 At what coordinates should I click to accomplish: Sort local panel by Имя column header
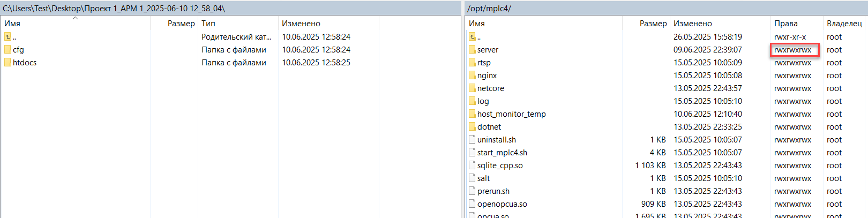[12, 24]
